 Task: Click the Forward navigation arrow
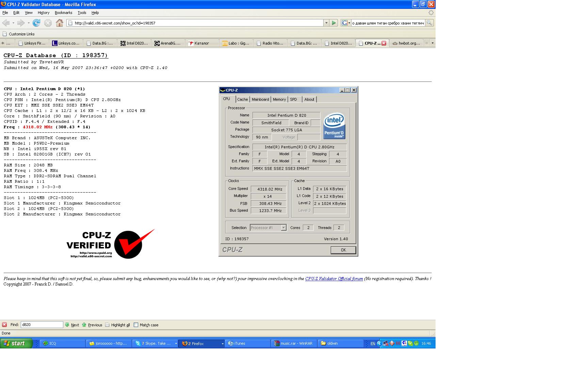[21, 23]
